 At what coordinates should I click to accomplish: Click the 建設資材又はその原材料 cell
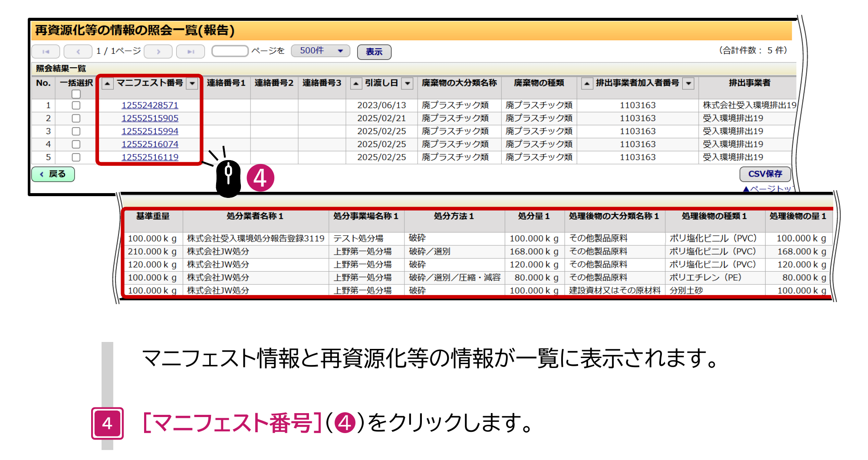click(x=615, y=290)
